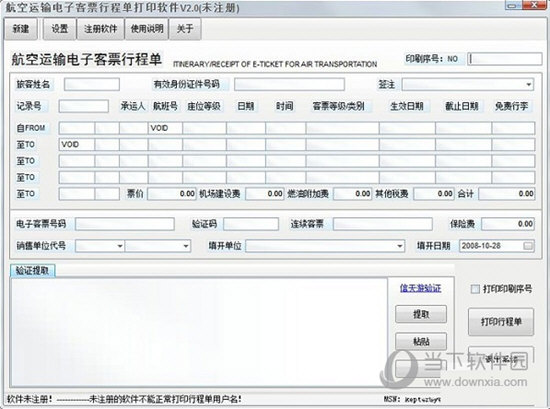Click the 保险费 amount field
The height and width of the screenshot is (409, 550).
pyautogui.click(x=508, y=224)
